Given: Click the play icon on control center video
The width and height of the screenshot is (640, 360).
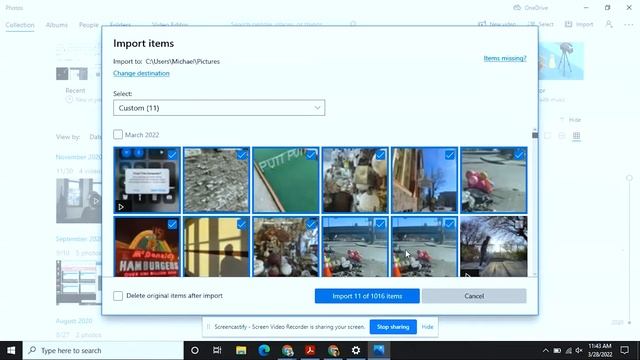Looking at the screenshot, I should [121, 207].
